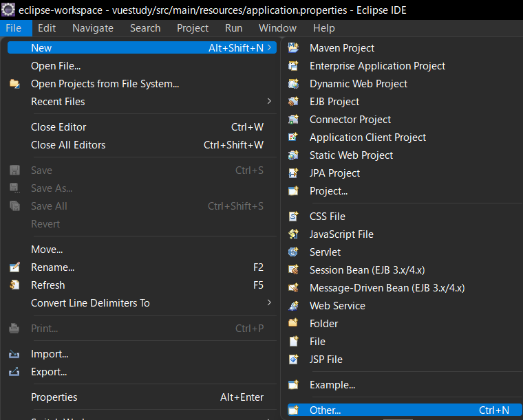Image resolution: width=523 pixels, height=420 pixels.
Task: Click the Other... wizard icon
Action: coord(293,410)
